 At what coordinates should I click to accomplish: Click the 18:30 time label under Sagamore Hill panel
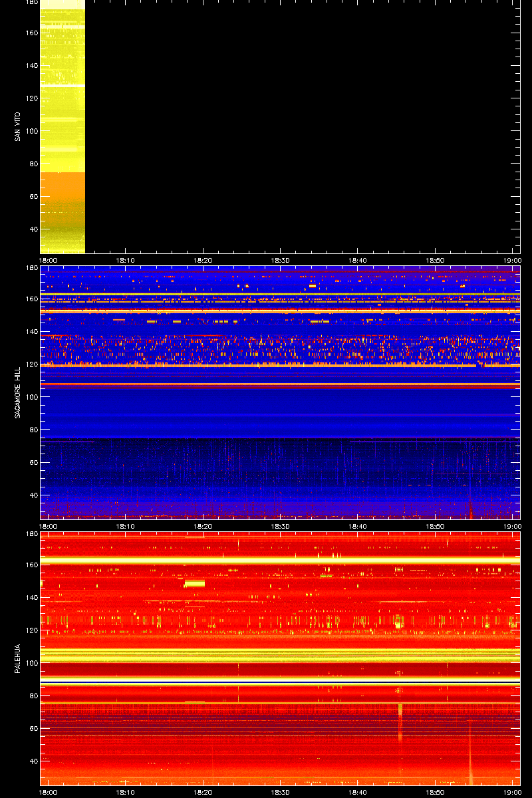point(280,527)
